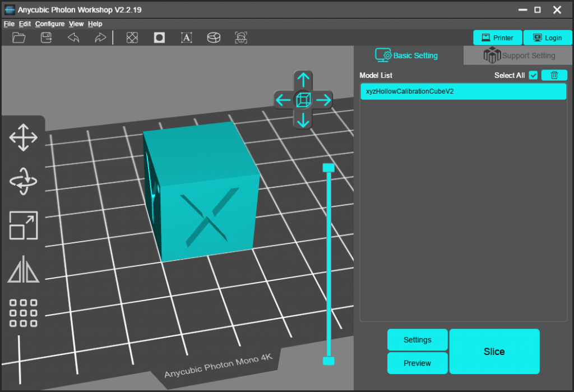
Task: Switch to the Support Setting tab
Action: [x=519, y=56]
